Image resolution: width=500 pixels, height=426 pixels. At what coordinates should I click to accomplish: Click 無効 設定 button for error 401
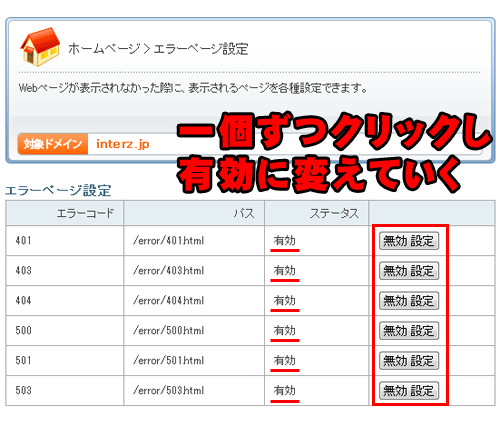(409, 241)
